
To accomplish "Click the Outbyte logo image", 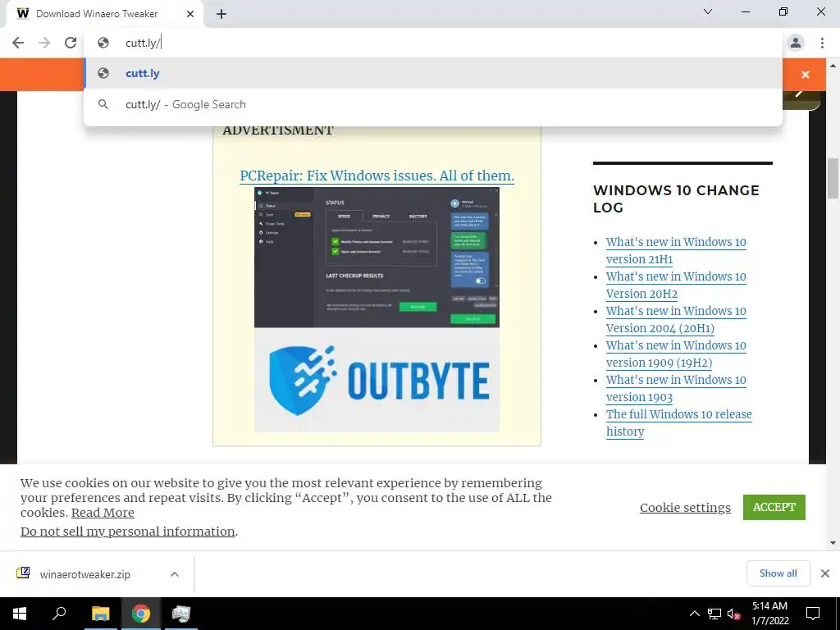I will click(x=377, y=380).
